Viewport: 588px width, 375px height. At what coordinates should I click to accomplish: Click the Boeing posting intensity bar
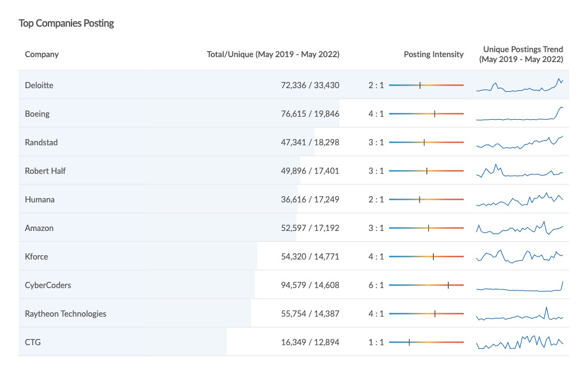click(426, 114)
